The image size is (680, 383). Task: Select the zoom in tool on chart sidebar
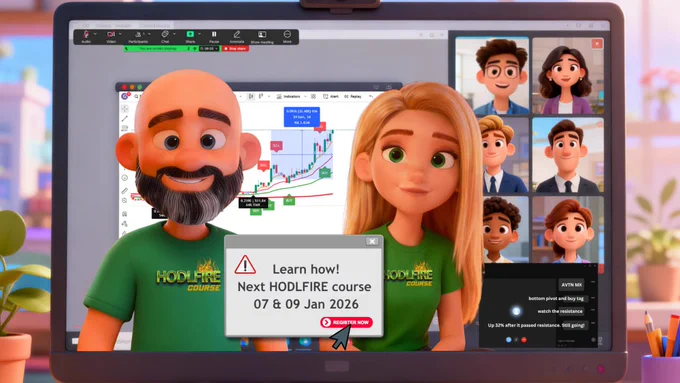pyautogui.click(x=124, y=201)
